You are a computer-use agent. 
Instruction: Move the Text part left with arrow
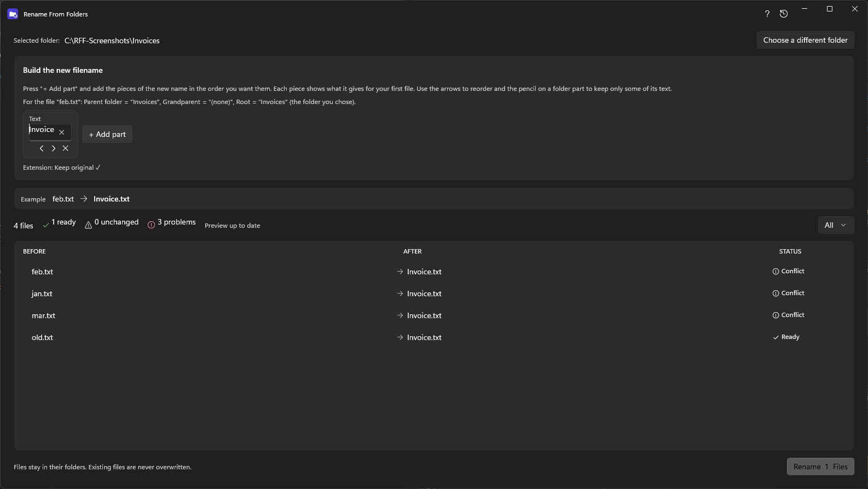coord(42,148)
